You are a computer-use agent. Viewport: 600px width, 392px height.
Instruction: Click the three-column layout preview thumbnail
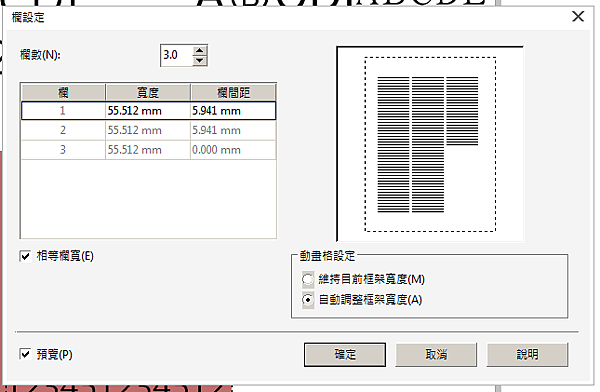click(x=430, y=144)
